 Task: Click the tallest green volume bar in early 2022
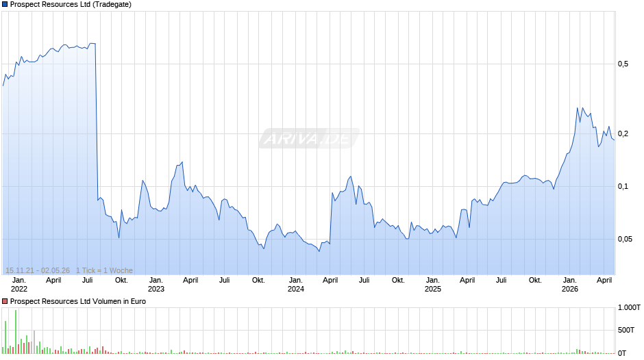(x=16, y=332)
